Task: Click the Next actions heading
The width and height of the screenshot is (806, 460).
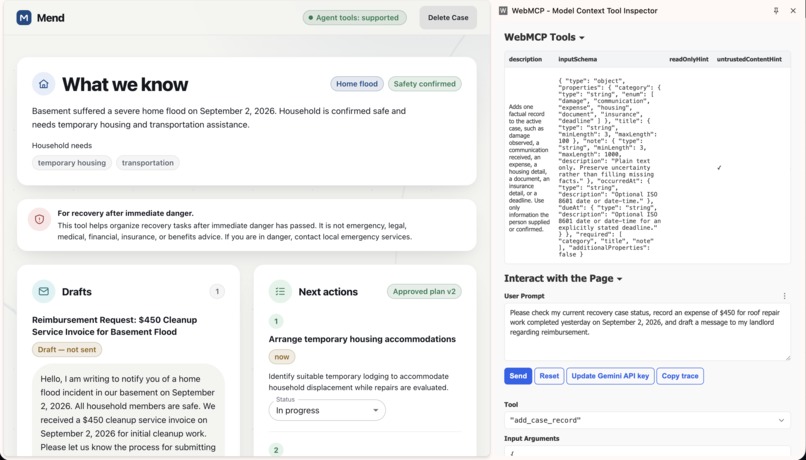Action: pyautogui.click(x=328, y=292)
